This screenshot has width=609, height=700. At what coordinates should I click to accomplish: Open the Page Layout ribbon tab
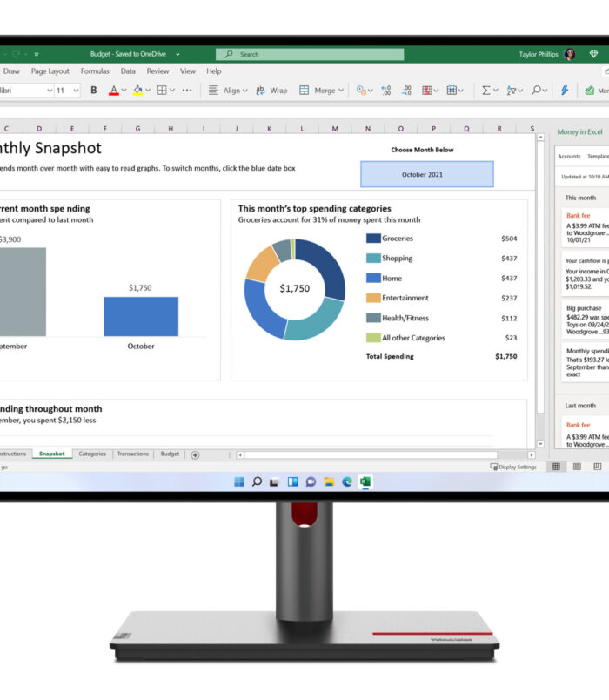pos(50,71)
